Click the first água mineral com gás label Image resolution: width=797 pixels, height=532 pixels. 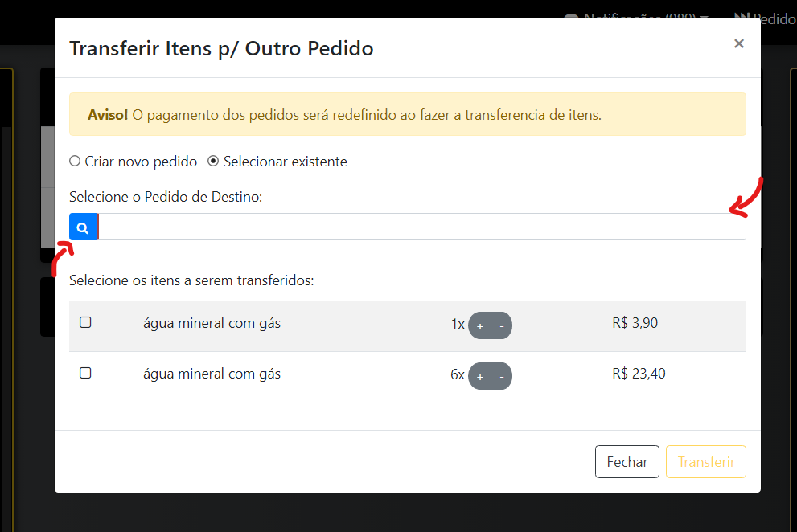tap(212, 324)
